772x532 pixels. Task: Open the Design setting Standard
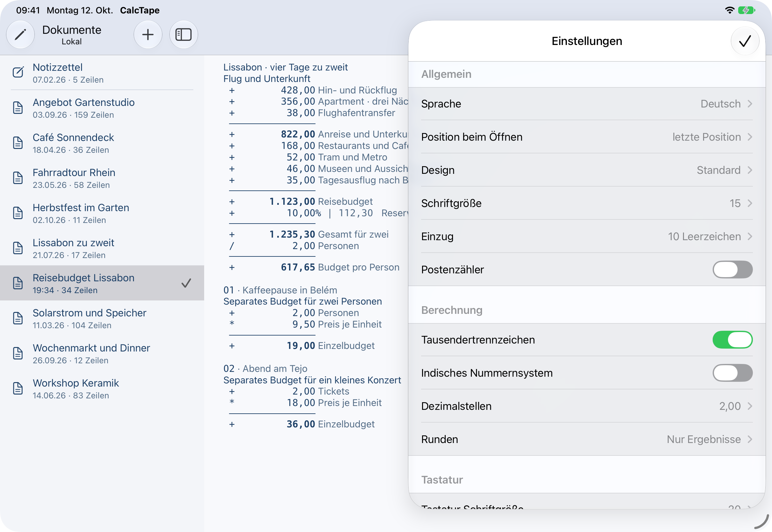click(587, 170)
